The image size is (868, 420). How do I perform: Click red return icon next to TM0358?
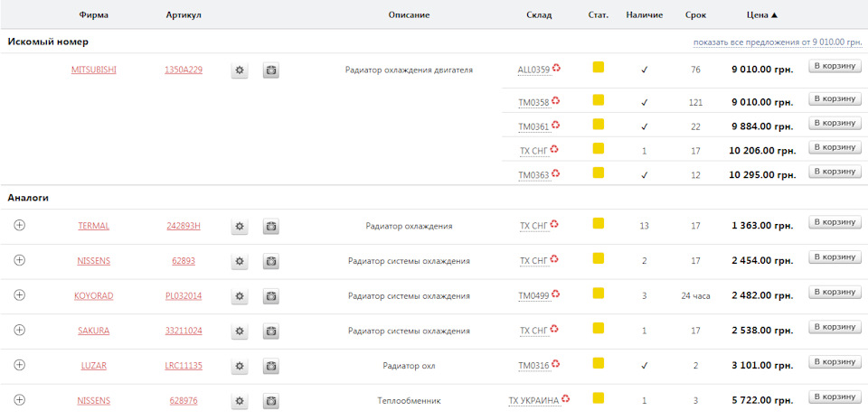(556, 101)
